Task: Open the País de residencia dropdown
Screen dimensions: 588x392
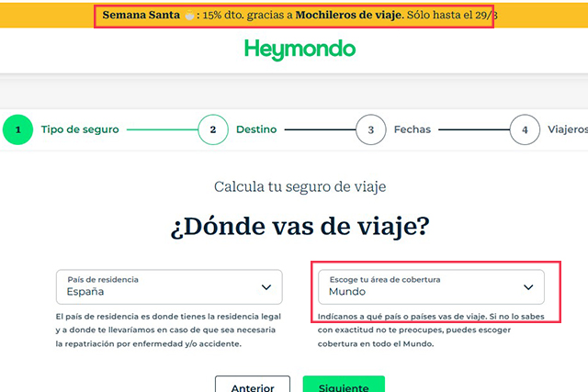Action: click(169, 287)
